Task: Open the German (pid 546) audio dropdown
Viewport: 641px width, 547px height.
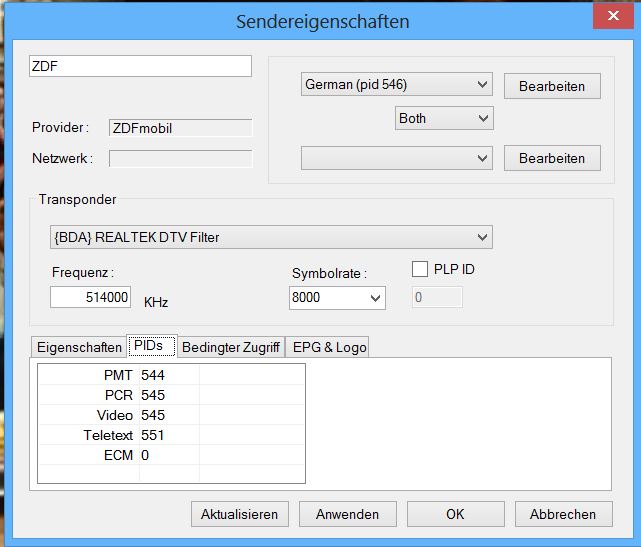Action: tap(396, 85)
